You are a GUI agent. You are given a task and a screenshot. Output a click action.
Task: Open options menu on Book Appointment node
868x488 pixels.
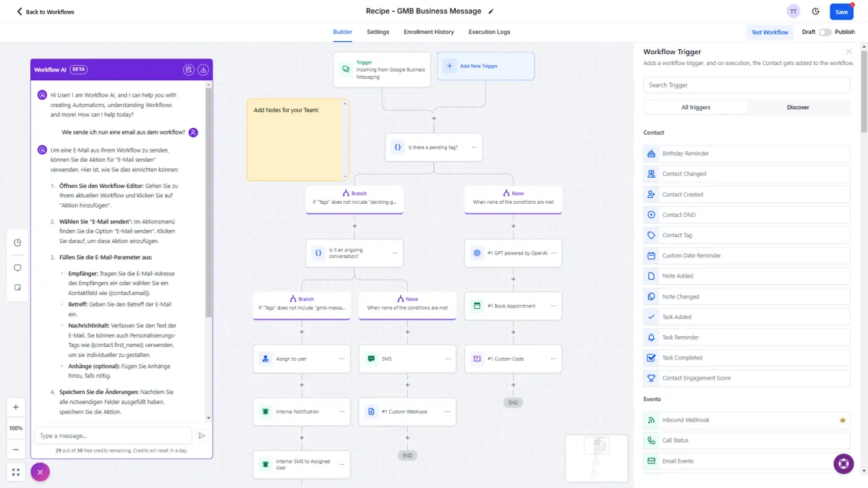tap(553, 306)
